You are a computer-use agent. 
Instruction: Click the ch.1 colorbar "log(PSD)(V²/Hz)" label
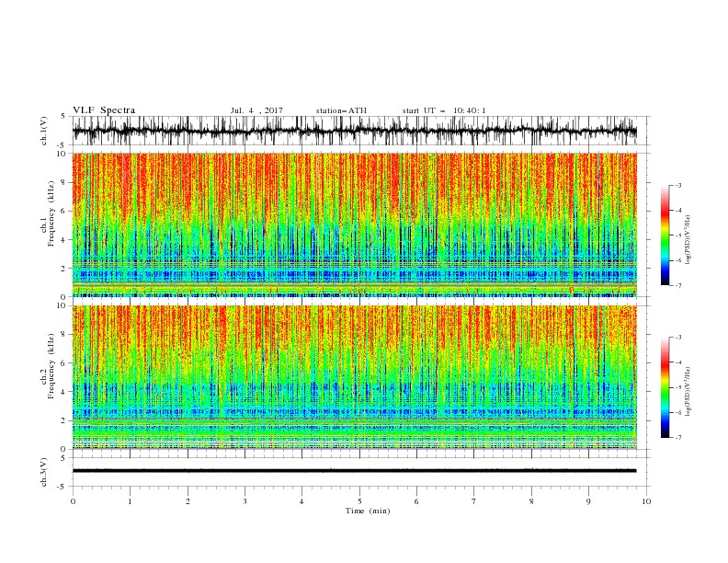[688, 240]
